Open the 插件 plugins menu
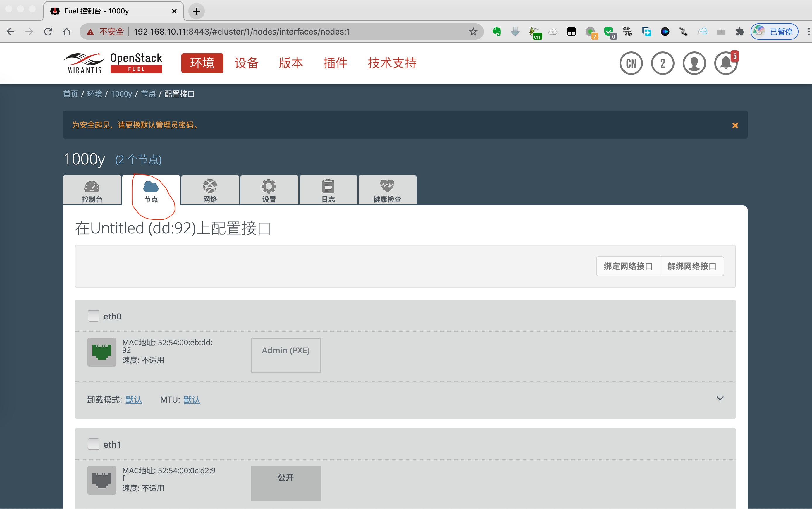 pos(335,63)
